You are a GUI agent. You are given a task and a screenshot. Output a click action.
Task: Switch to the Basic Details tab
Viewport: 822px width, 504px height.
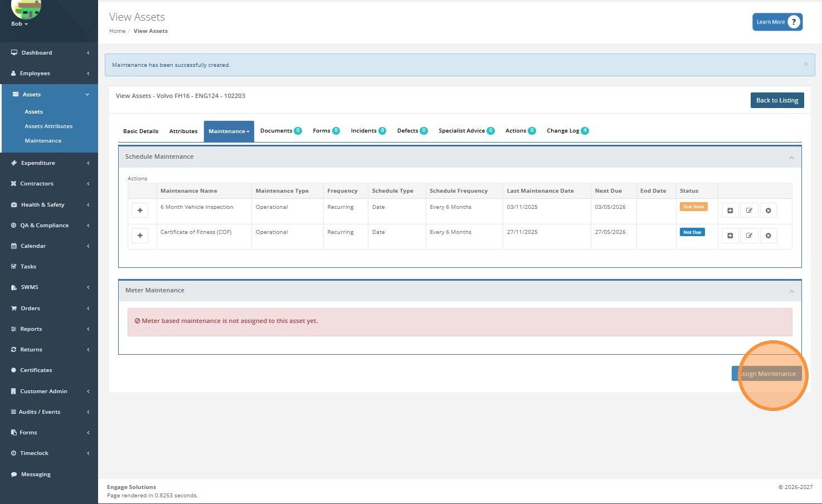[140, 131]
